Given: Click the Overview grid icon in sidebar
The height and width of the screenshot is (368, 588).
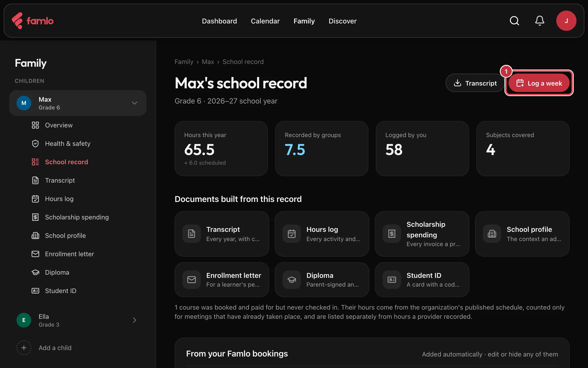Looking at the screenshot, I should coord(35,125).
